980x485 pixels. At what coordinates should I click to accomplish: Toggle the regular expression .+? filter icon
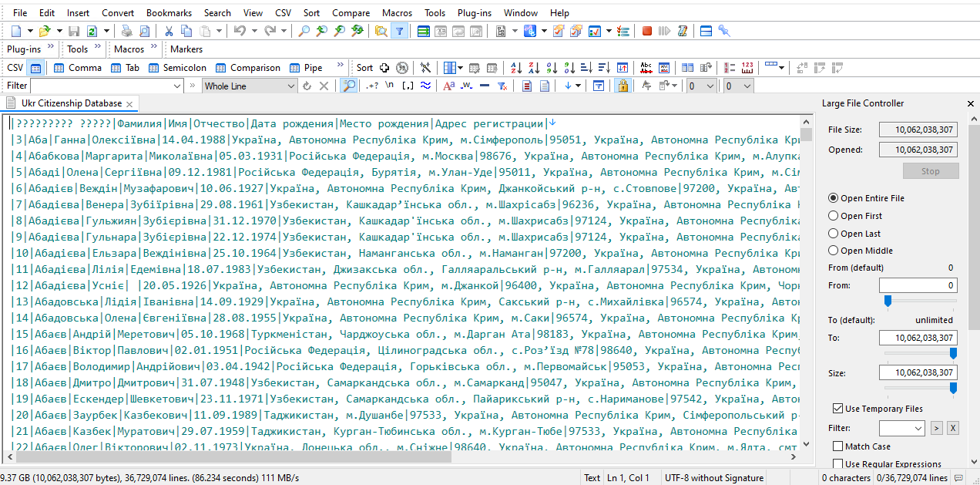[x=371, y=86]
